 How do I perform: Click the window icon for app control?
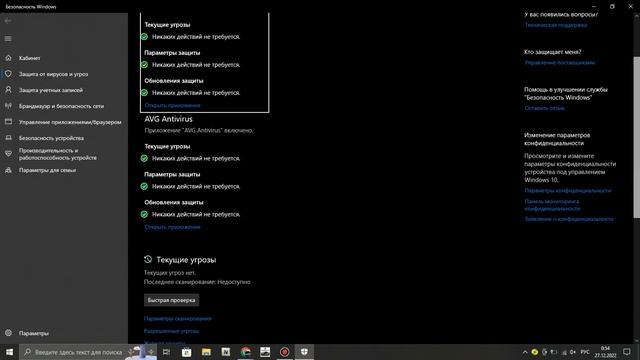(8, 122)
